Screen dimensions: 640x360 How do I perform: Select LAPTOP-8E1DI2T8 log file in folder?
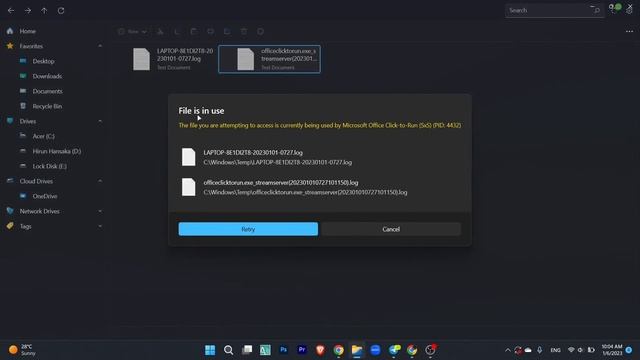(172, 59)
